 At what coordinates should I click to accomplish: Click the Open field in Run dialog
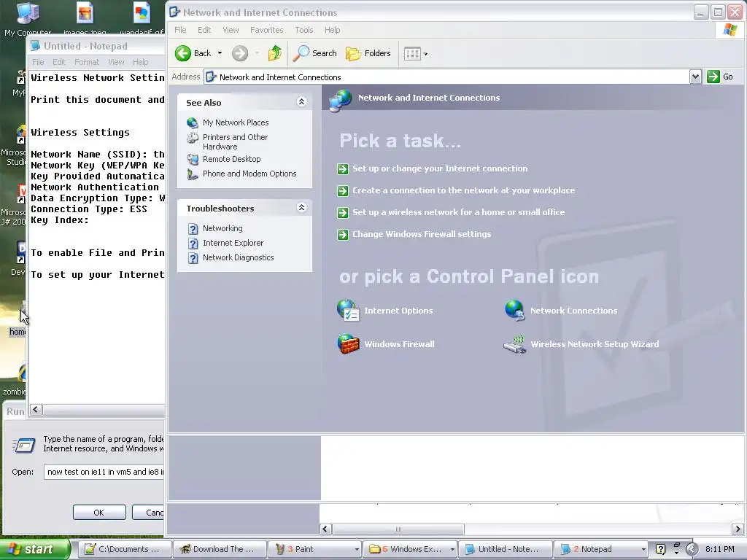[x=104, y=472]
